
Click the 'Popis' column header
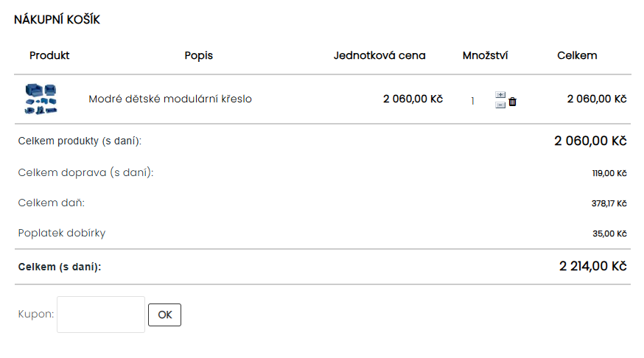(x=199, y=55)
